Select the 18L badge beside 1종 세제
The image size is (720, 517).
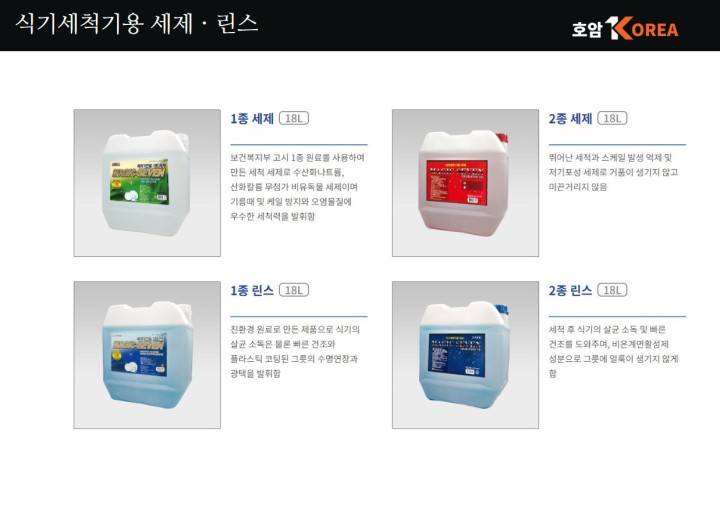(x=294, y=118)
